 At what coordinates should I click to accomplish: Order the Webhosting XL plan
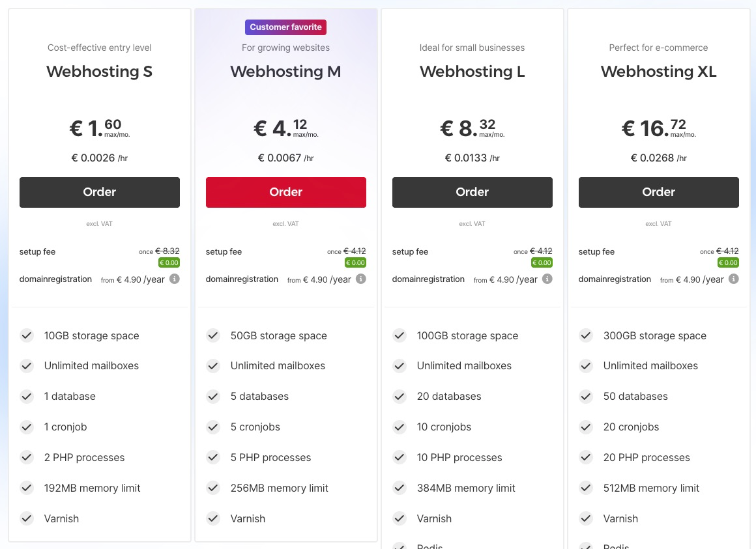[659, 192]
